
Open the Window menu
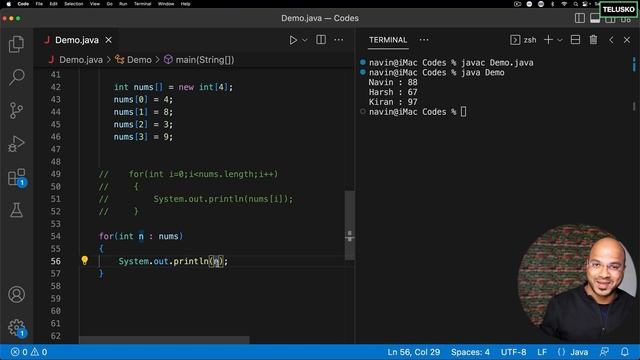tap(166, 4)
